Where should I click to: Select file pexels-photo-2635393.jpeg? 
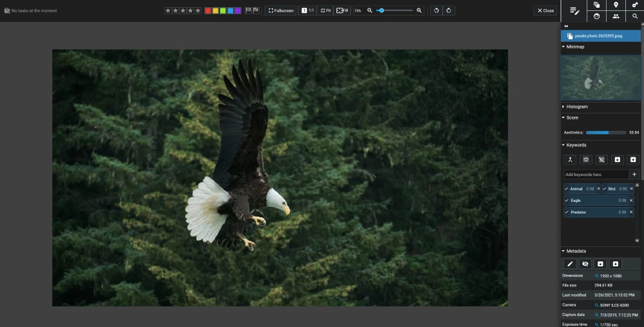coord(600,35)
